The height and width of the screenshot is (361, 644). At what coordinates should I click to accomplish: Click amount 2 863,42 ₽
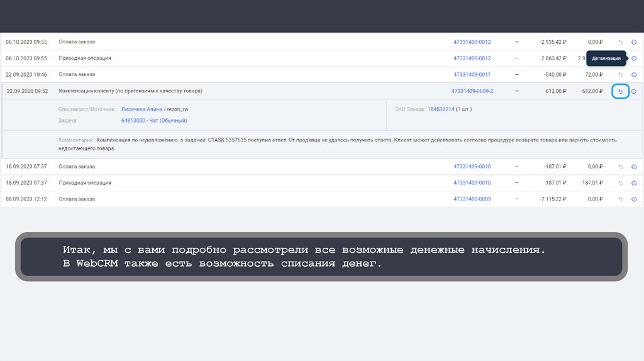coord(553,58)
